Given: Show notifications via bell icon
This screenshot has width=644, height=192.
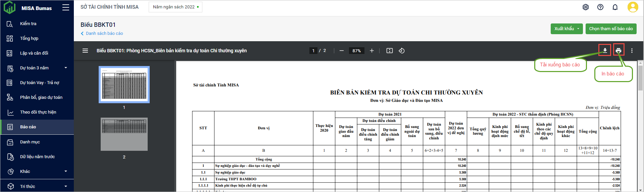Looking at the screenshot, I should (x=615, y=7).
